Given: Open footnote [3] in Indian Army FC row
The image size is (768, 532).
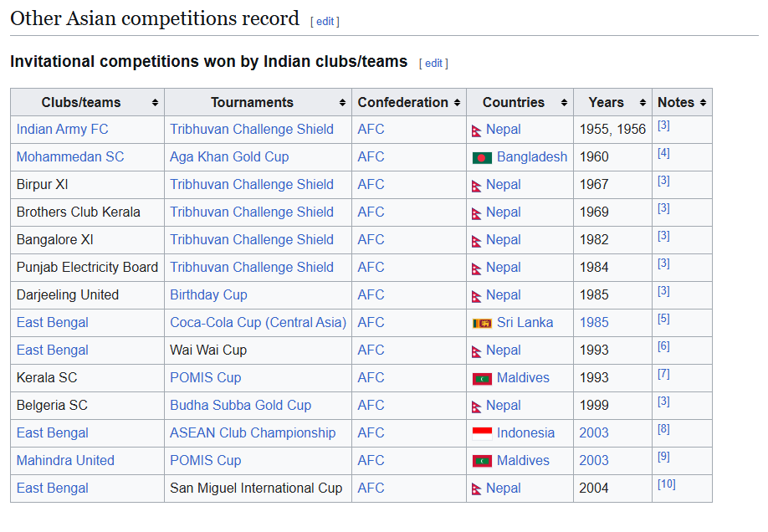Looking at the screenshot, I should (663, 125).
